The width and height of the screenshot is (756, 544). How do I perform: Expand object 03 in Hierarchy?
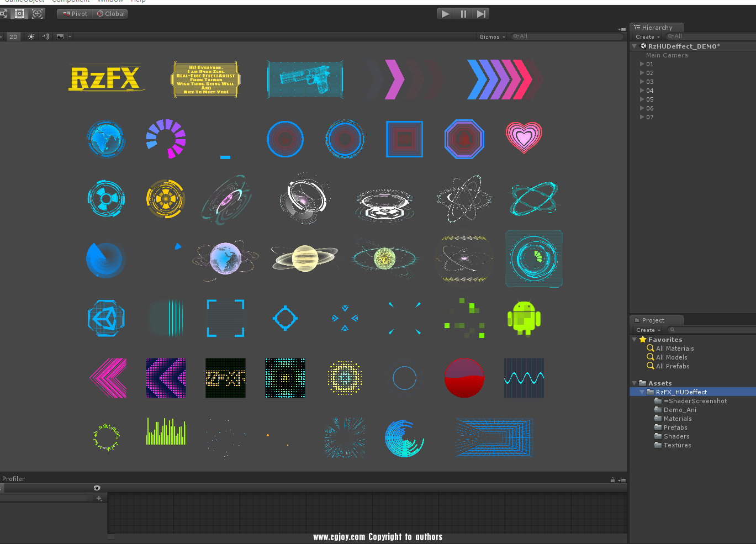point(642,82)
